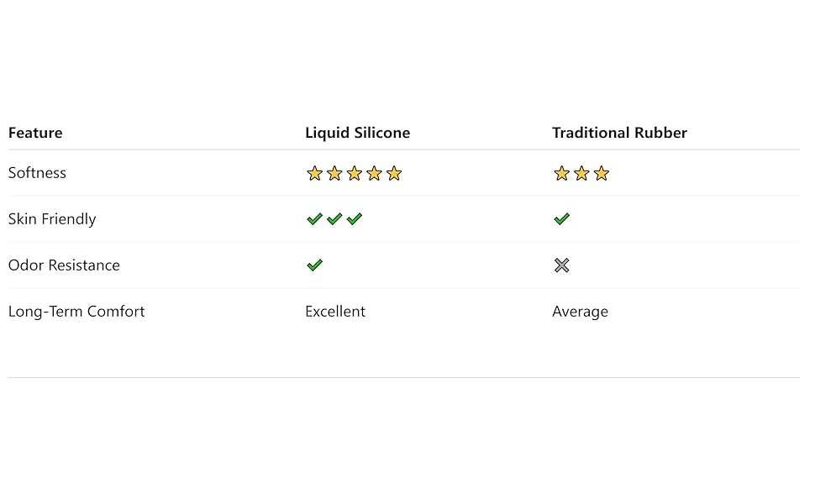Click the first star in Liquid Silicone softness
The width and height of the screenshot is (815, 504).
click(314, 174)
